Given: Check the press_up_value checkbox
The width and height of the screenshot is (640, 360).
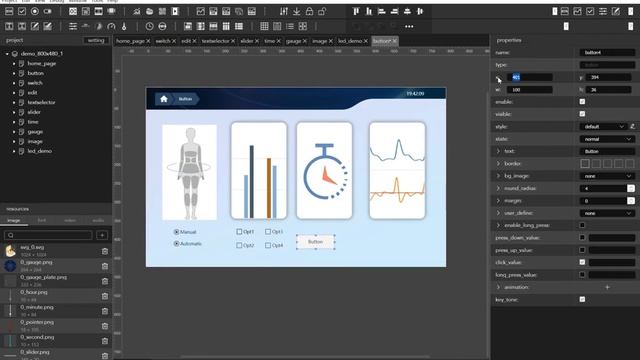Looking at the screenshot, I should click(582, 250).
